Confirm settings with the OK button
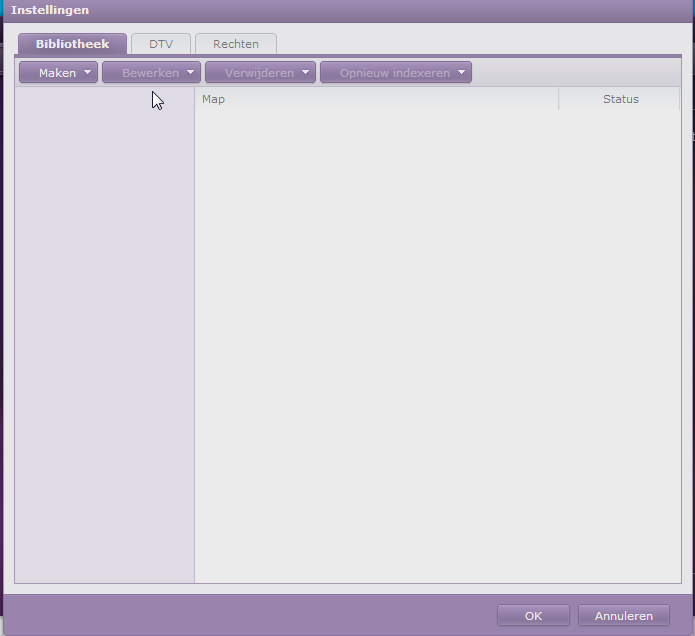The image size is (695, 636). [533, 616]
